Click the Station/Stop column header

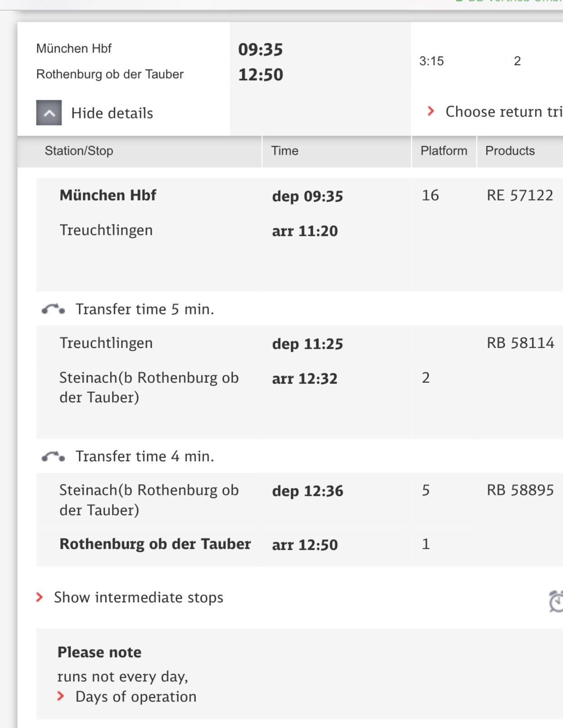pyautogui.click(x=79, y=151)
